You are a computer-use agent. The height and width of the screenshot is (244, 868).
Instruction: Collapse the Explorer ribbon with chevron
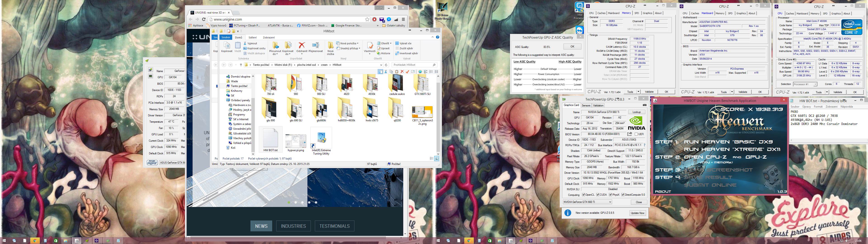[433, 37]
